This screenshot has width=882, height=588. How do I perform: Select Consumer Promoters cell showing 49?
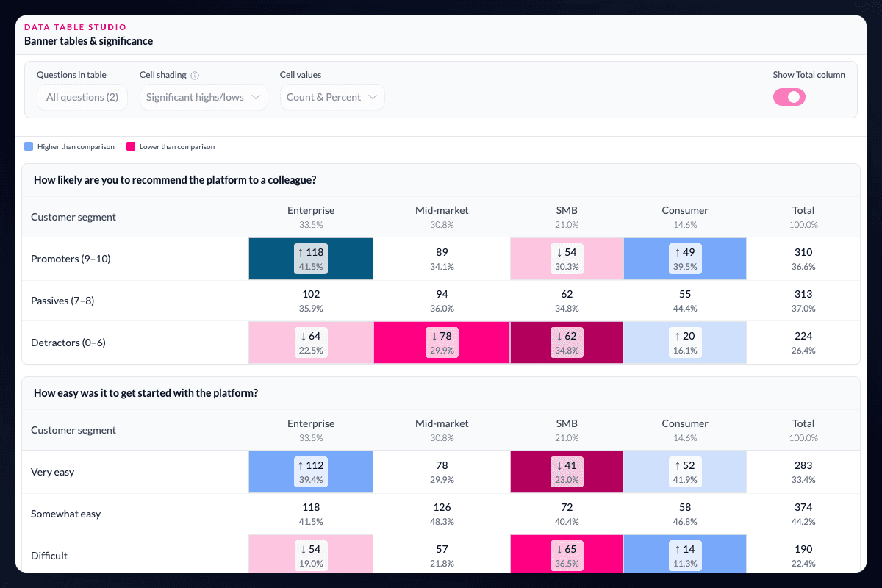[x=685, y=259]
